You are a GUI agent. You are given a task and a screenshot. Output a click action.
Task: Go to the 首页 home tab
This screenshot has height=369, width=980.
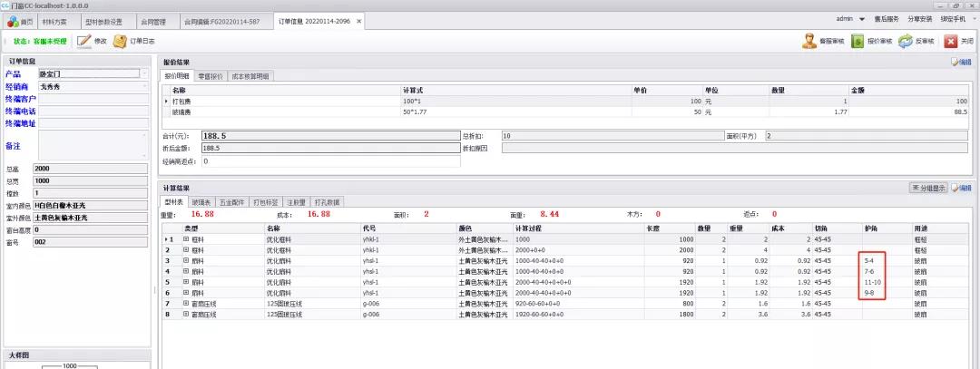[20, 20]
